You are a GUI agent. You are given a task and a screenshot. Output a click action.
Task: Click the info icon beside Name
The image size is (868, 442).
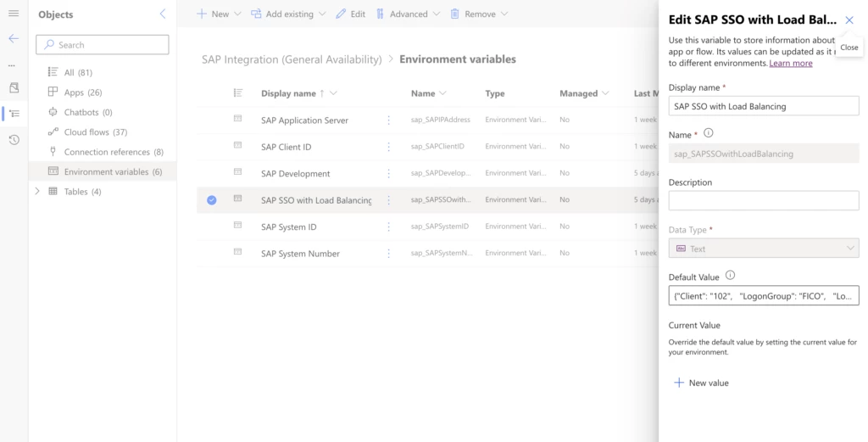click(709, 133)
